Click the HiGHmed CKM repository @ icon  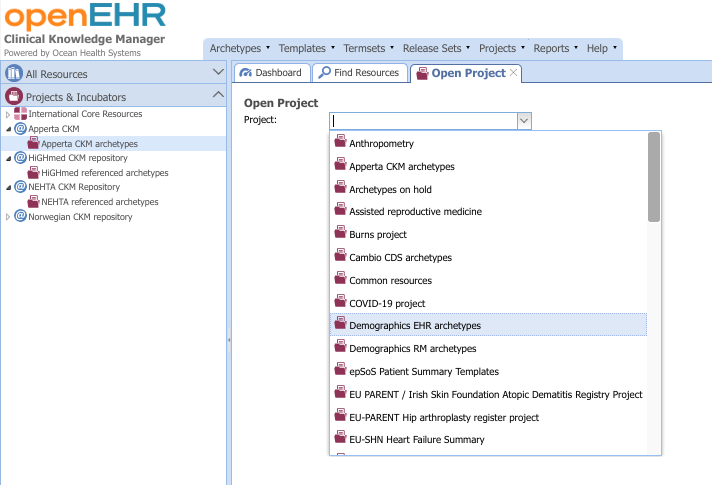coord(20,158)
